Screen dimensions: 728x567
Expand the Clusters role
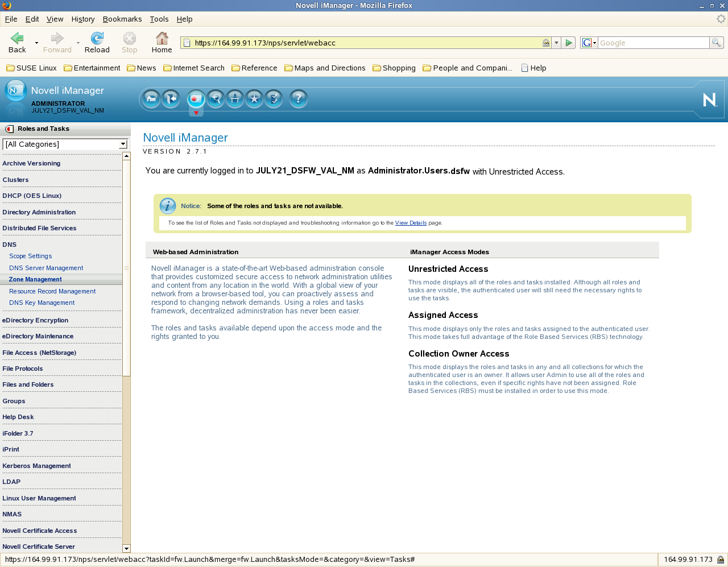coord(15,180)
